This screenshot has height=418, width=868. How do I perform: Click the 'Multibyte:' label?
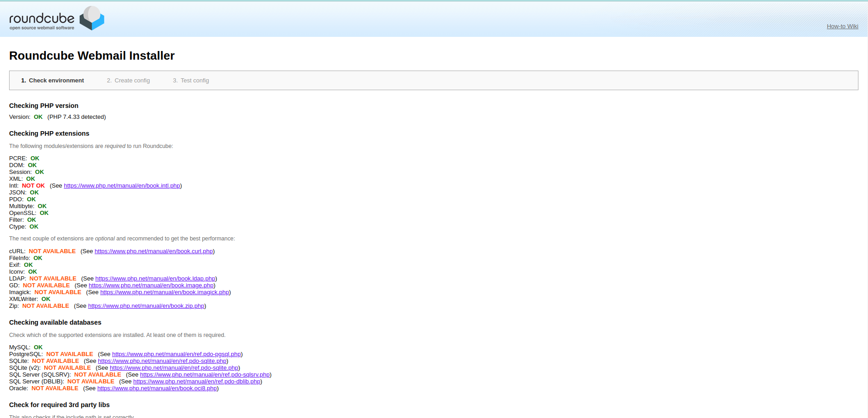22,206
